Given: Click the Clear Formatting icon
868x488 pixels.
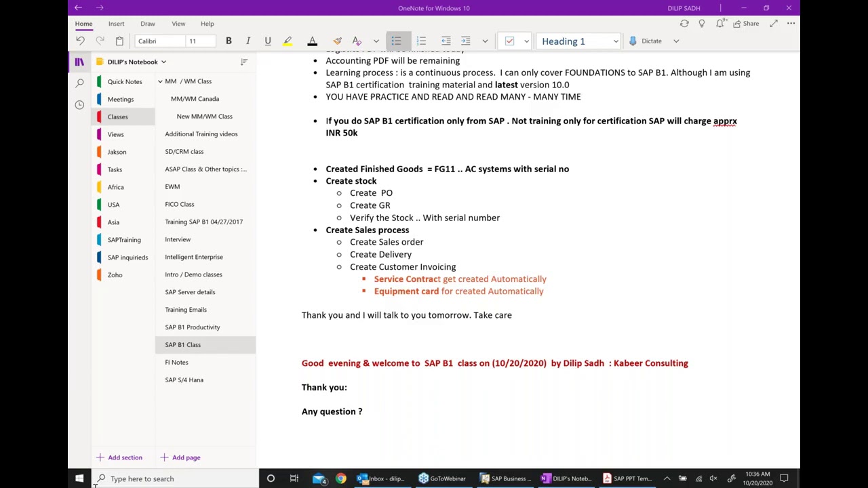Looking at the screenshot, I should (x=357, y=41).
